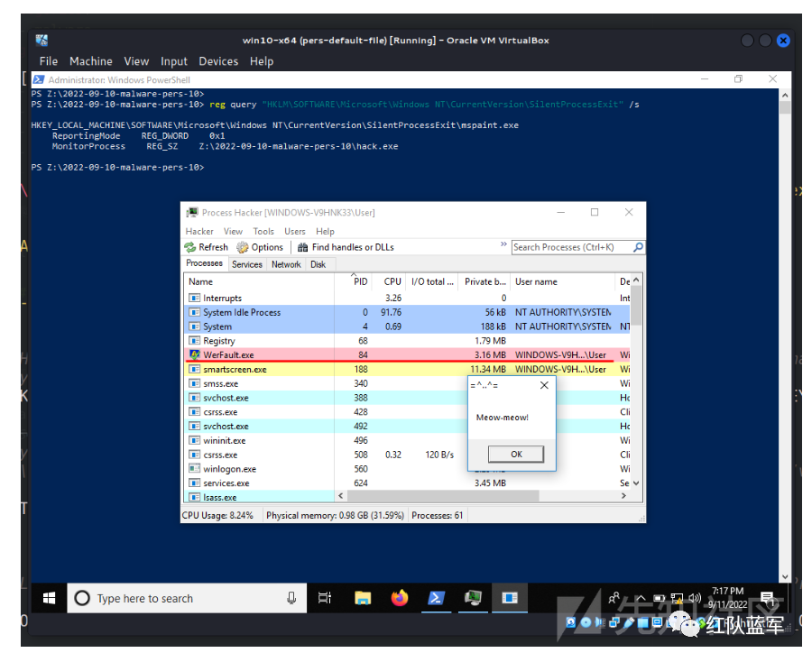Click the PowerShell taskbar icon
Viewport: 812px width, 662px height.
pyautogui.click(x=436, y=598)
